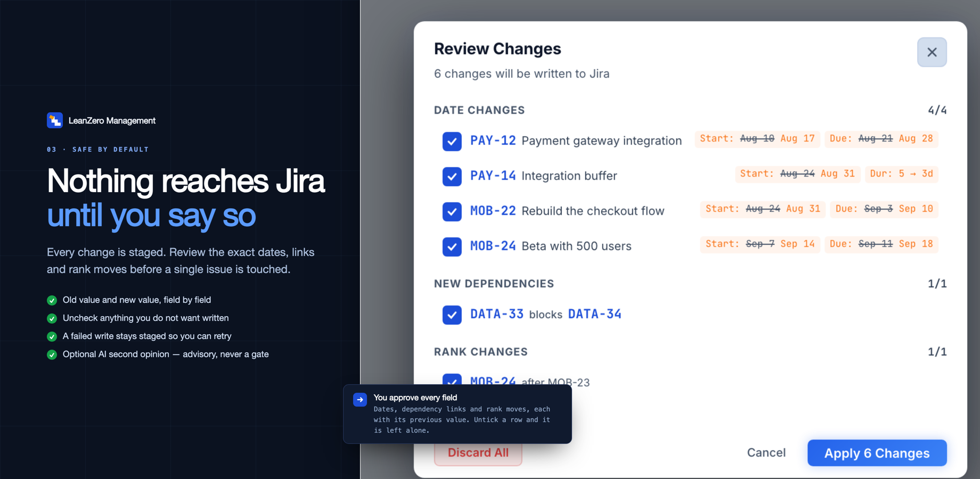Open the MOB-22 issue key link
Image resolution: width=980 pixels, height=479 pixels.
click(493, 211)
